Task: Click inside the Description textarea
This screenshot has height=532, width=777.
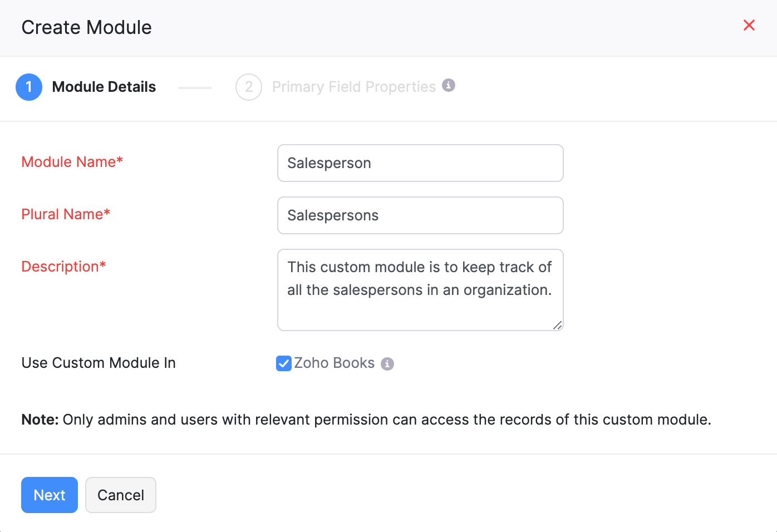Action: pos(420,290)
